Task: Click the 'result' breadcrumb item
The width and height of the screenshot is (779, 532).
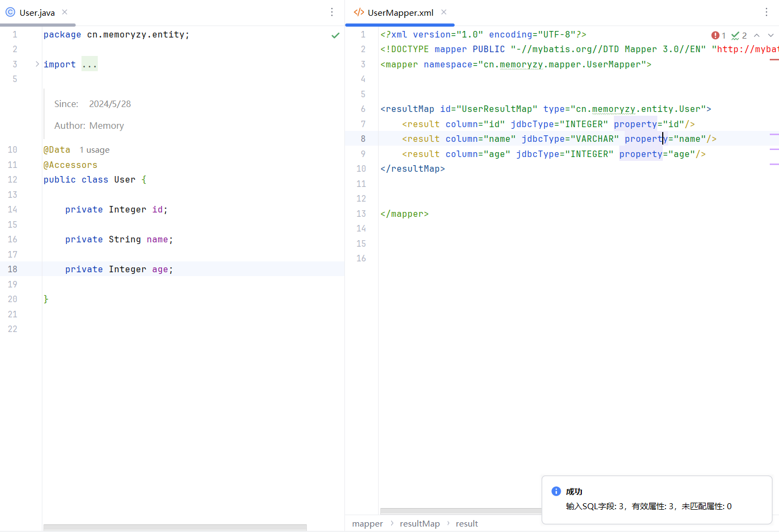Action: (467, 524)
